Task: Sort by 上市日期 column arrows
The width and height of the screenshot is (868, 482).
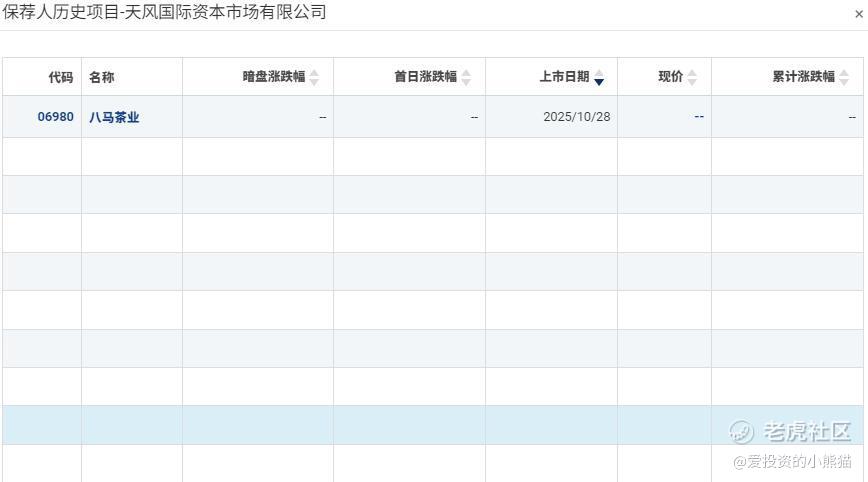Action: 599,77
